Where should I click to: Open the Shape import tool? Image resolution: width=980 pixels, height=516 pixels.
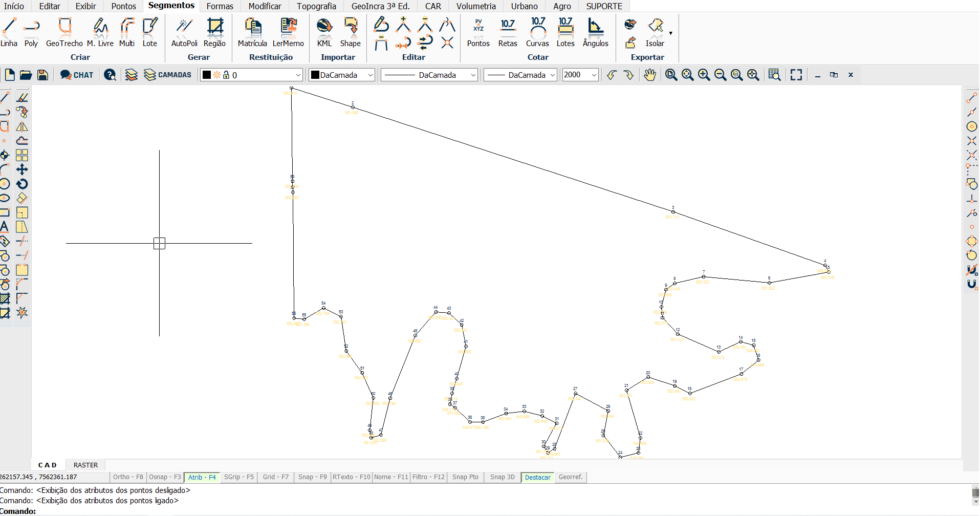coord(351,32)
